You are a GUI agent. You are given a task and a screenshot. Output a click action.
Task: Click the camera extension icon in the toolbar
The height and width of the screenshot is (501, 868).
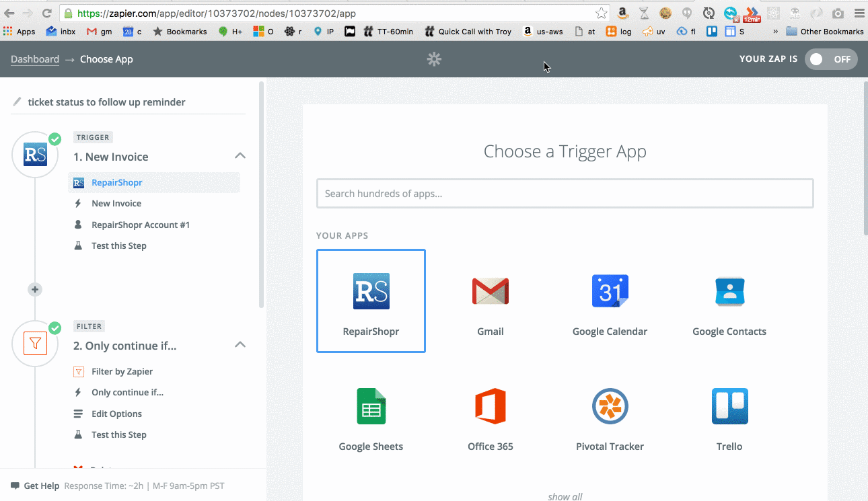point(838,13)
